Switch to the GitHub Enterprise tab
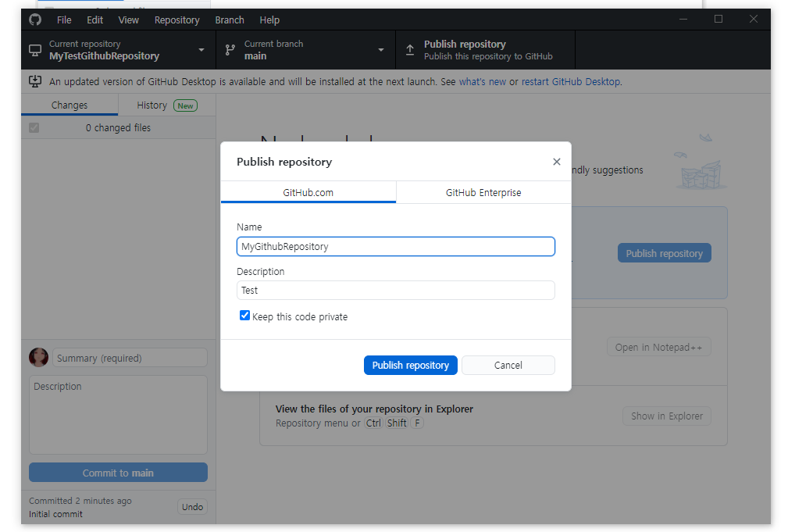The image size is (788, 532). 483,193
